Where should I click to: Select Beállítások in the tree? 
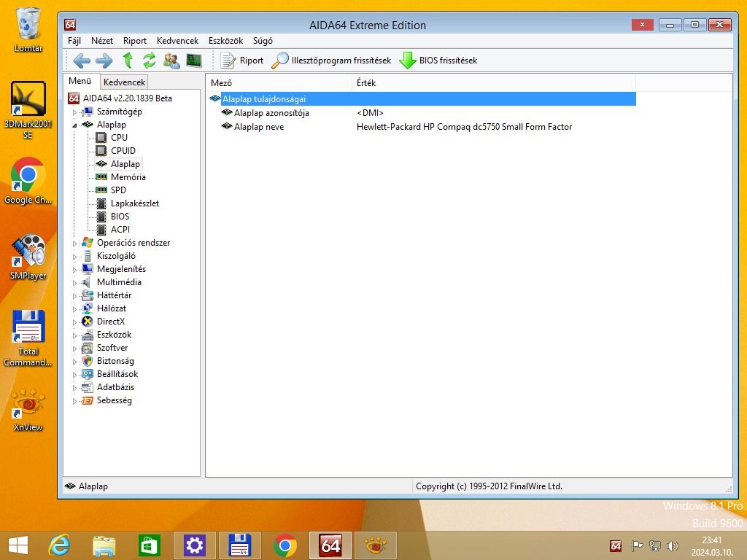[x=117, y=374]
